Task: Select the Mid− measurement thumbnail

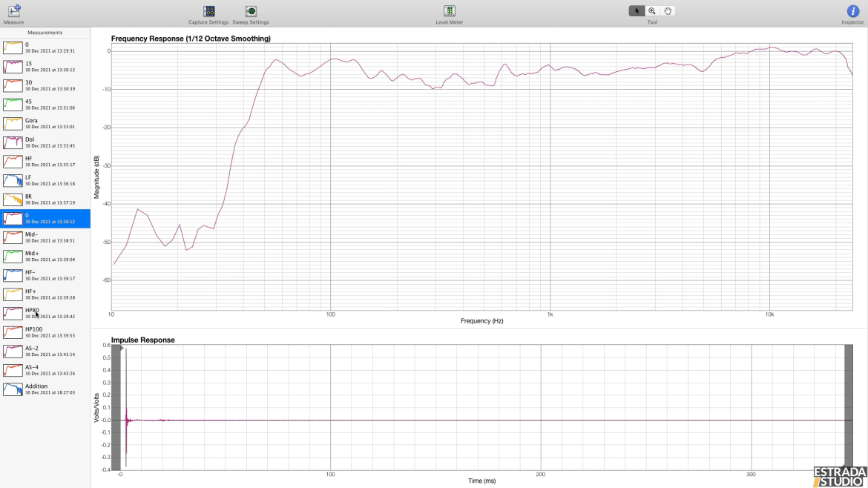Action: 13,237
